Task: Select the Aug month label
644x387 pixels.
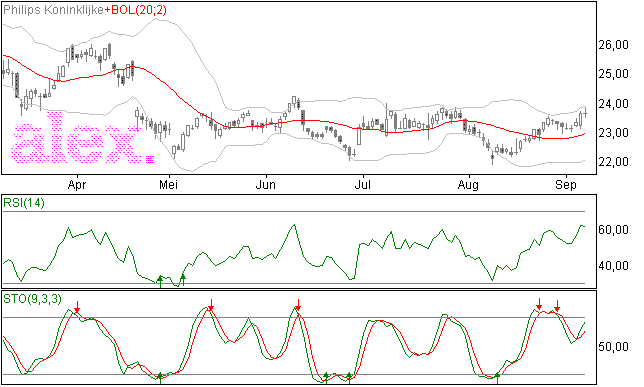Action: [468, 185]
